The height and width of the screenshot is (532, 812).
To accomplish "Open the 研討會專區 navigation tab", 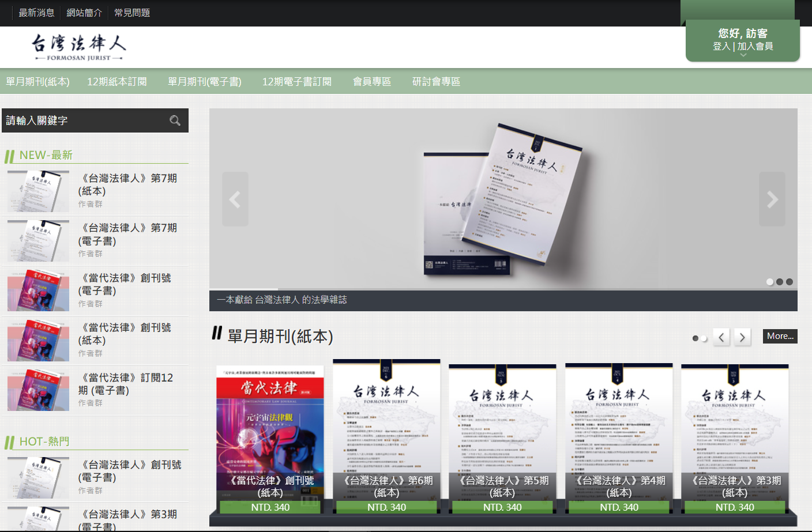I will 436,82.
